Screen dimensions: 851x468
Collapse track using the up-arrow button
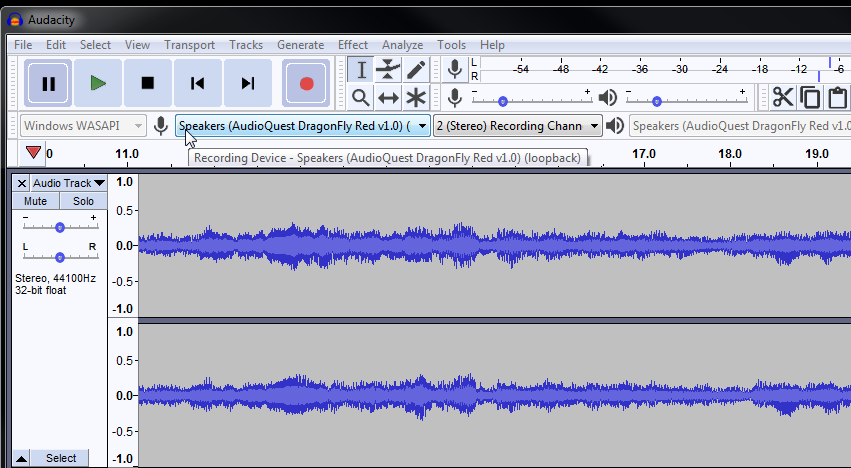21,459
